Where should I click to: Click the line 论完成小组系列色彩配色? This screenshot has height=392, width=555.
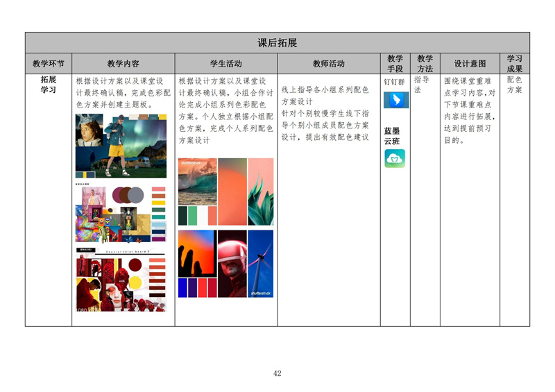point(222,105)
